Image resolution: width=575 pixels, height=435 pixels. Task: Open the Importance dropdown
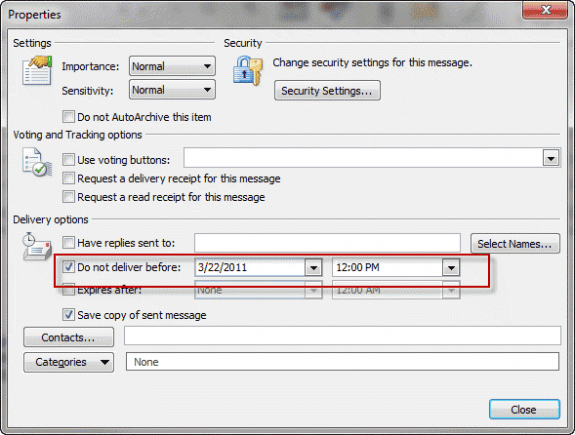coord(172,66)
